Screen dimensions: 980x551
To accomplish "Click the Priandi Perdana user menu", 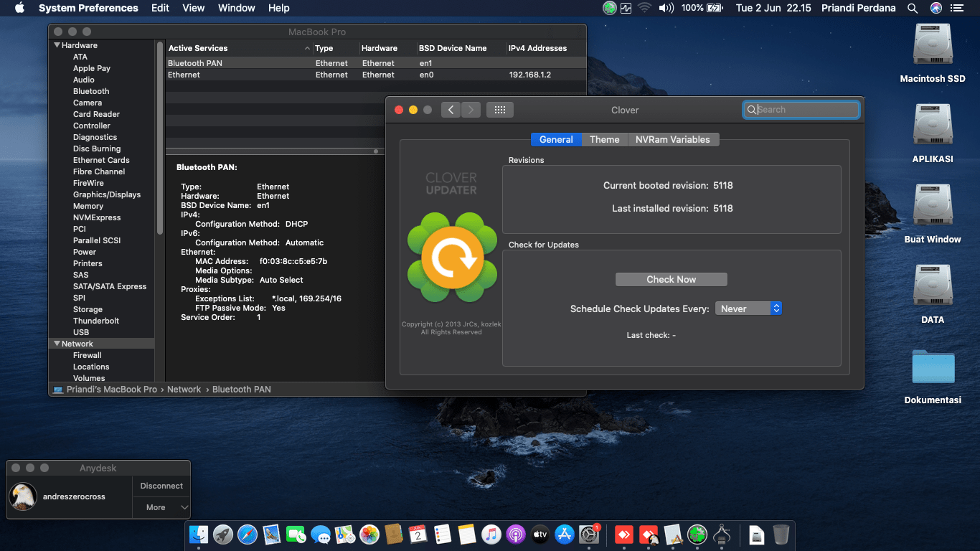I will point(857,8).
